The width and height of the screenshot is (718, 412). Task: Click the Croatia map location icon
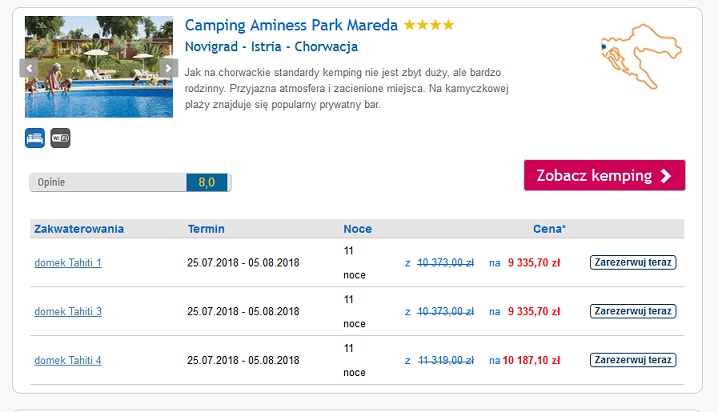pyautogui.click(x=636, y=53)
